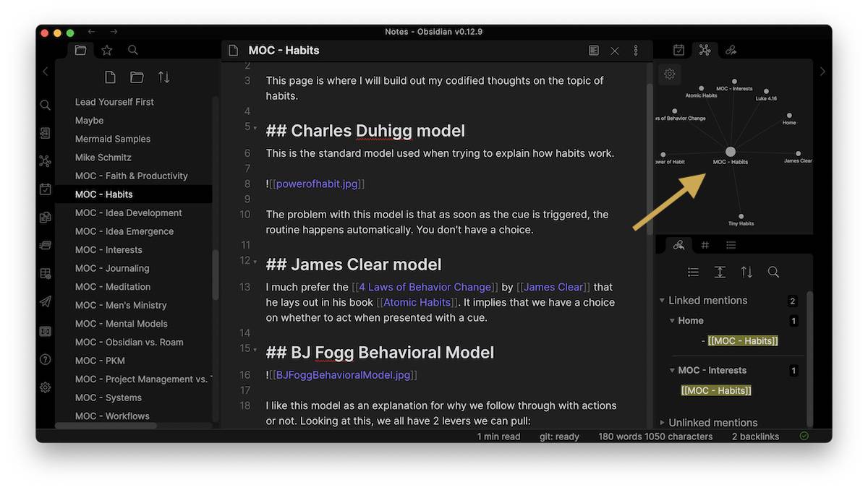Click the paper plane ribbon icon

pos(46,301)
